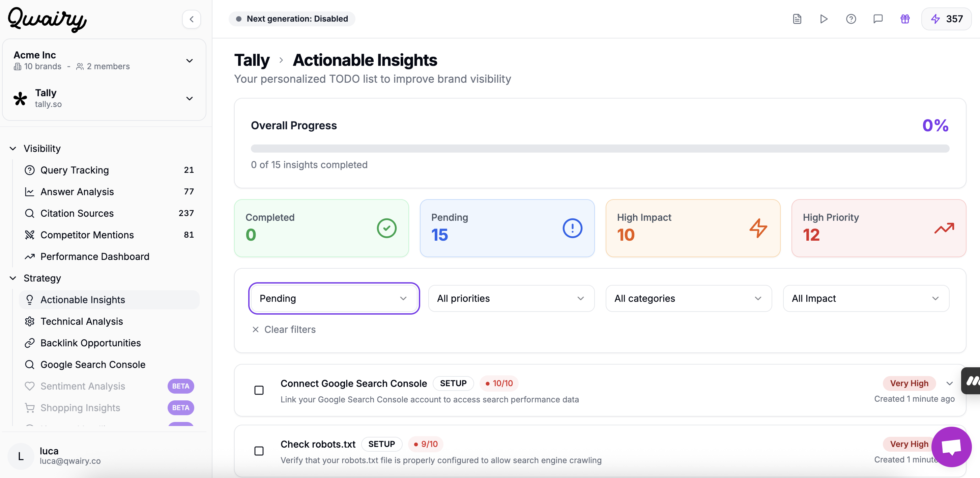Open the Tally brand selector dropdown
980x478 pixels.
pos(104,98)
